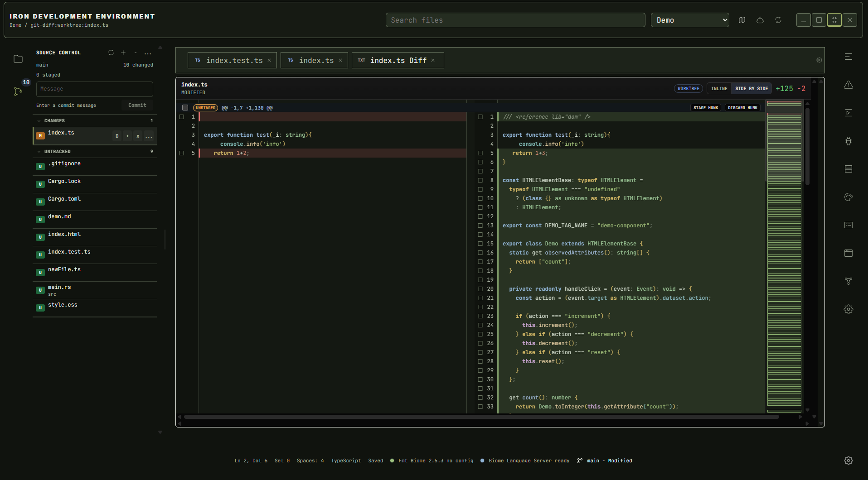Click Discard Hunk button
The image size is (868, 480).
(742, 108)
